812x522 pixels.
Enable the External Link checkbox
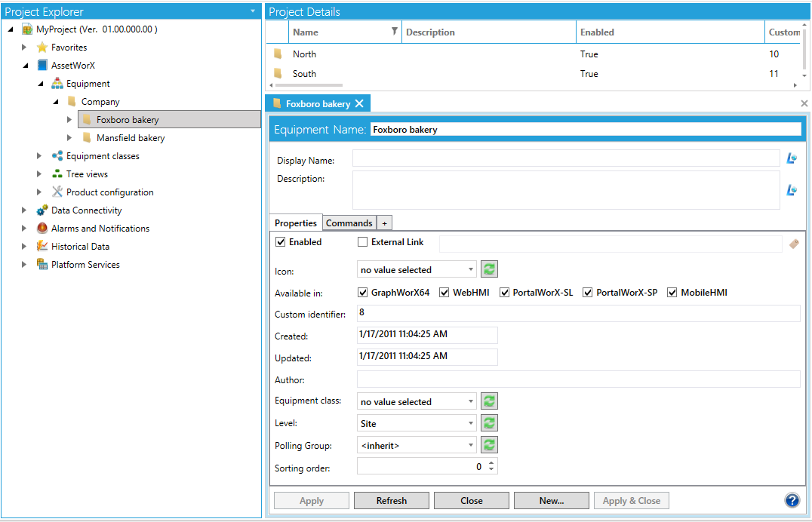(x=363, y=242)
